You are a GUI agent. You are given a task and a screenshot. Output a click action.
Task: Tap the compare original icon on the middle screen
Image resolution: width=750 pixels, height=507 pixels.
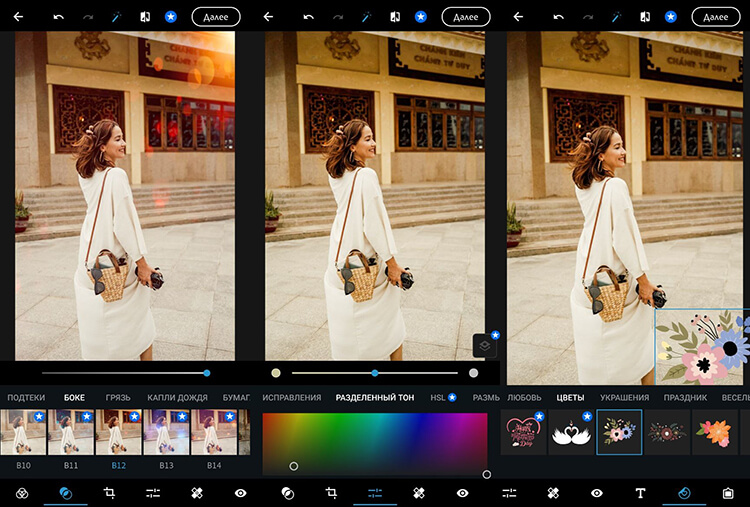coord(395,17)
